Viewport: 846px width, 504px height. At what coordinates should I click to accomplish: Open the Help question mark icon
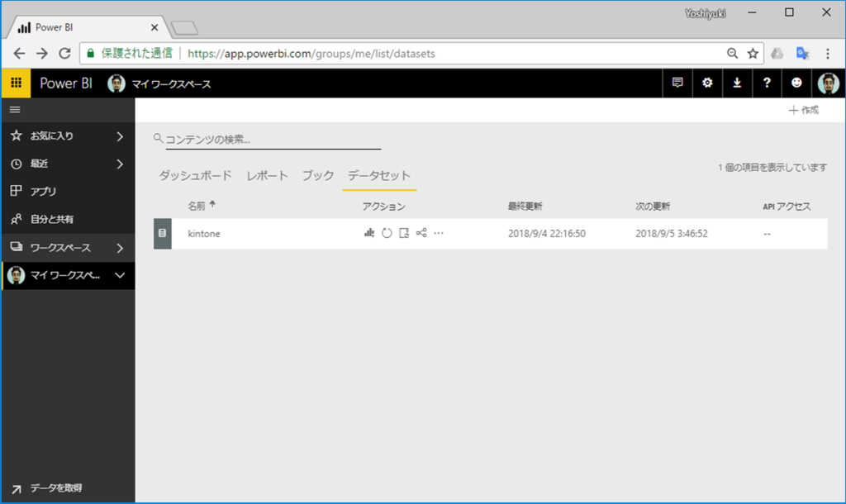pos(767,83)
